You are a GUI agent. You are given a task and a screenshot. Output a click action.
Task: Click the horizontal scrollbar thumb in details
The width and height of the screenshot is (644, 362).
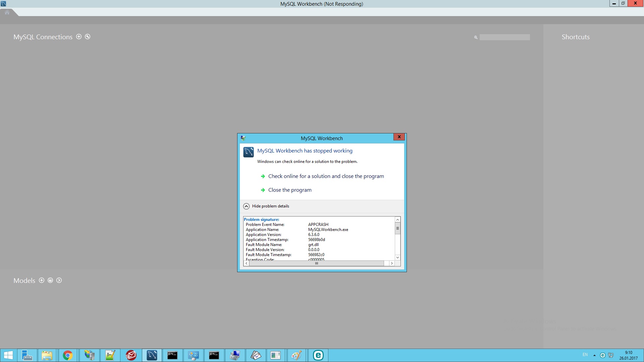[x=317, y=263]
